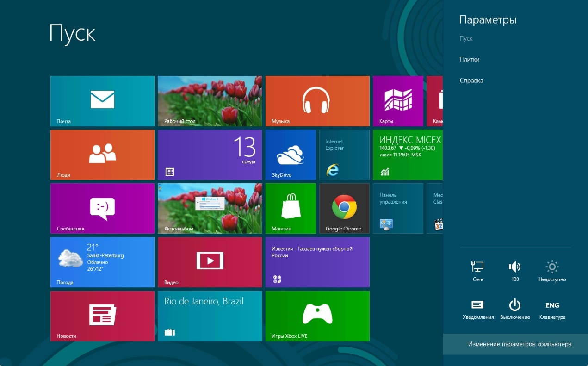The width and height of the screenshot is (588, 366).
Task: Open the Почта mail tile
Action: pos(102,101)
